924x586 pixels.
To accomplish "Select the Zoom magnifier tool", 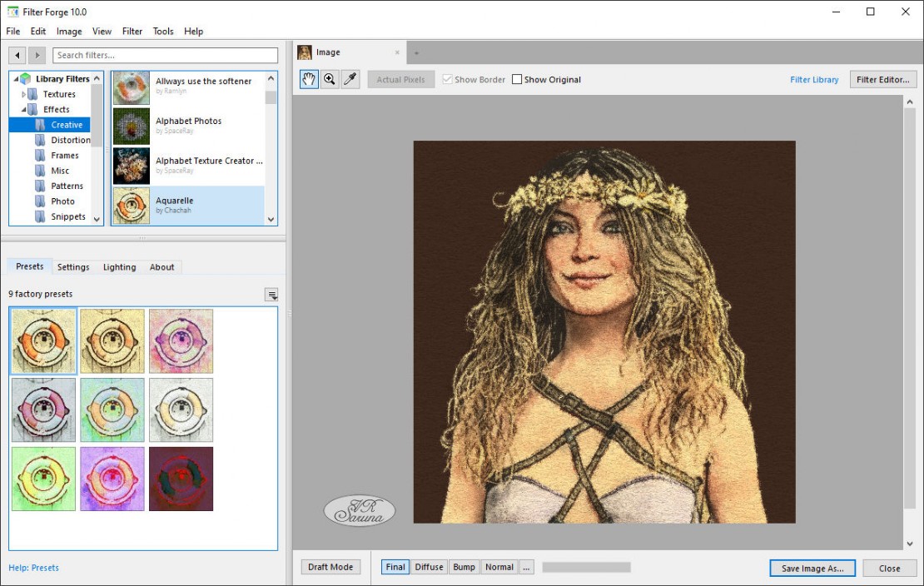I will click(330, 79).
